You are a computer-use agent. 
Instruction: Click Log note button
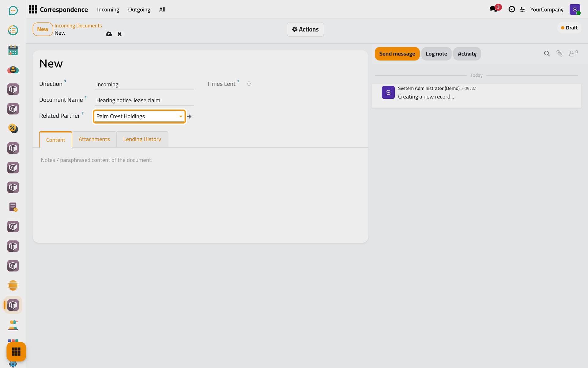tap(436, 54)
